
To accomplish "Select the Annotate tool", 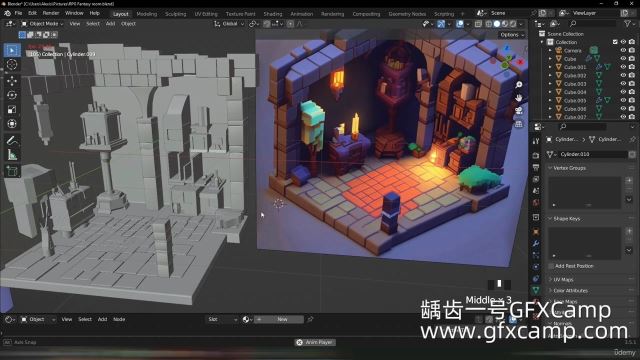I will (12, 140).
